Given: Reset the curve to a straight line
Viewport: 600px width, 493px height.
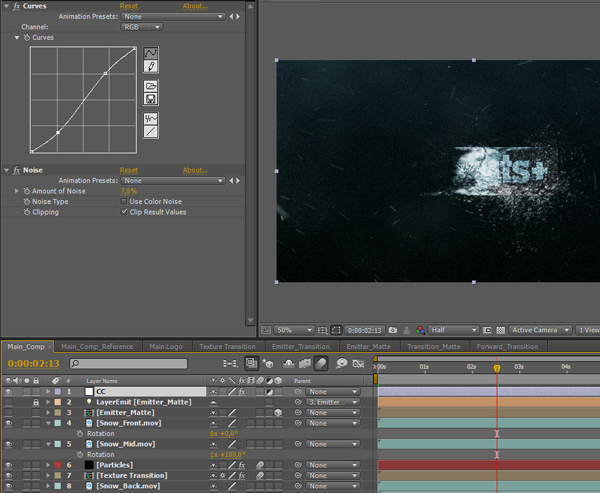Looking at the screenshot, I should tap(151, 131).
